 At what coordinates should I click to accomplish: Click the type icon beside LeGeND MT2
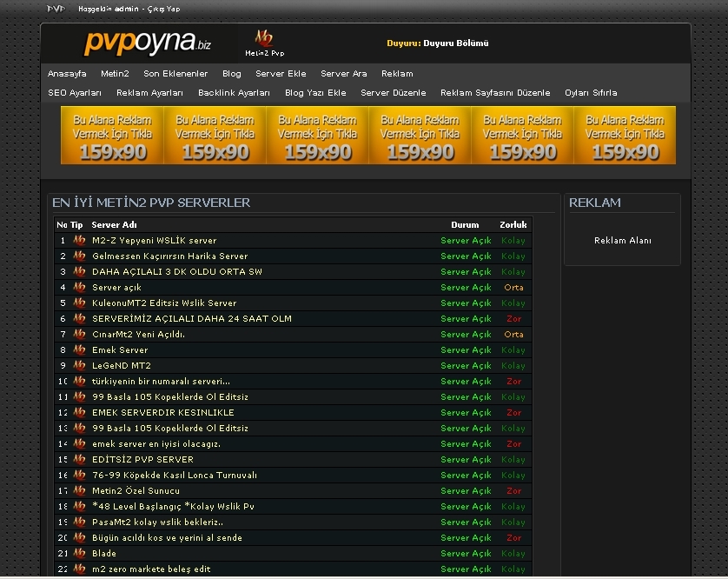79,366
